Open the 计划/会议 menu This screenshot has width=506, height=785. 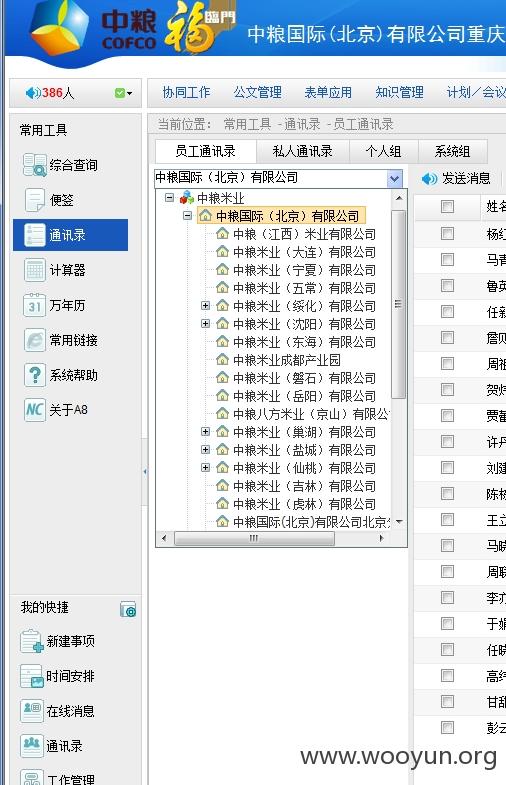pos(475,93)
